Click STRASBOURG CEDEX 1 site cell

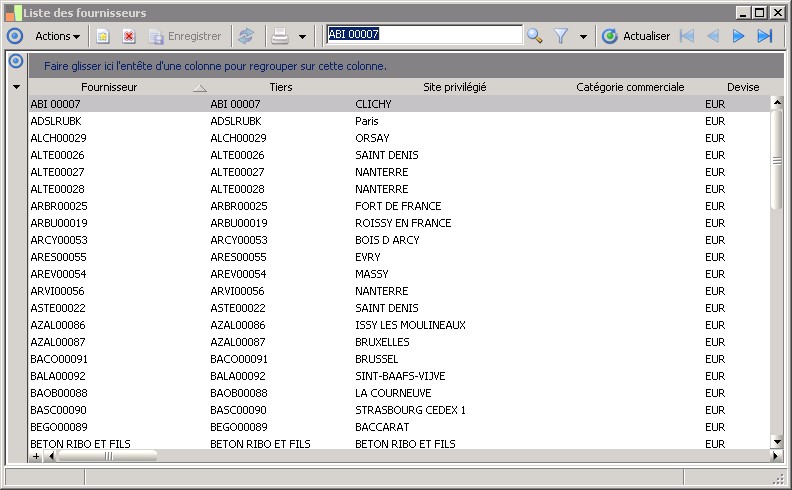(x=410, y=410)
